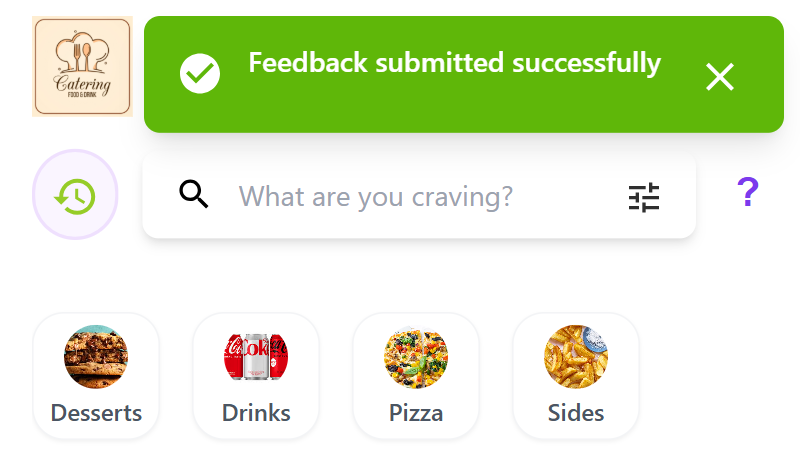Click the "Feedback submitted successfully" message text

454,63
